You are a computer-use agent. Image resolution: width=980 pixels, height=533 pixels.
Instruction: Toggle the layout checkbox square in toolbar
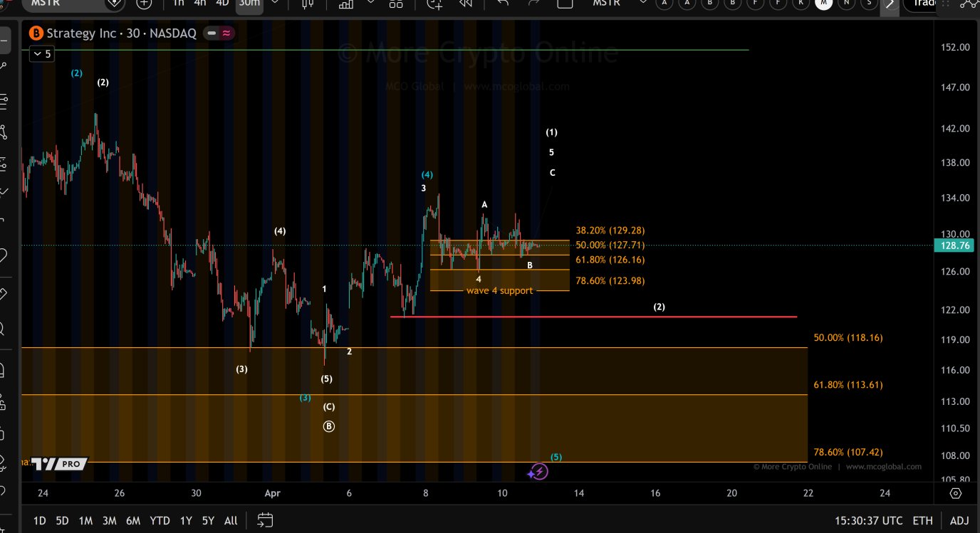click(x=565, y=4)
